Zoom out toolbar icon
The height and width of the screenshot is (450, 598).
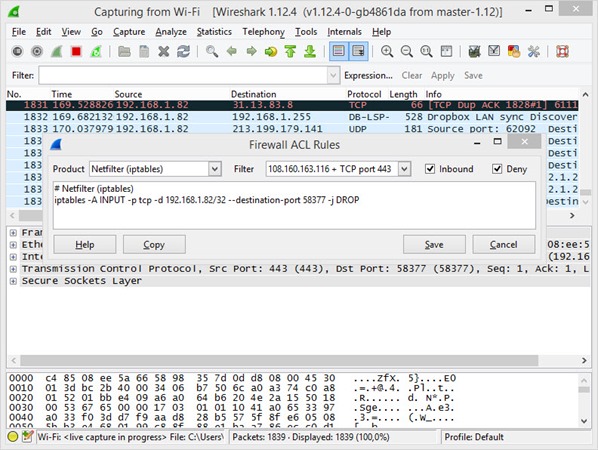[x=407, y=51]
